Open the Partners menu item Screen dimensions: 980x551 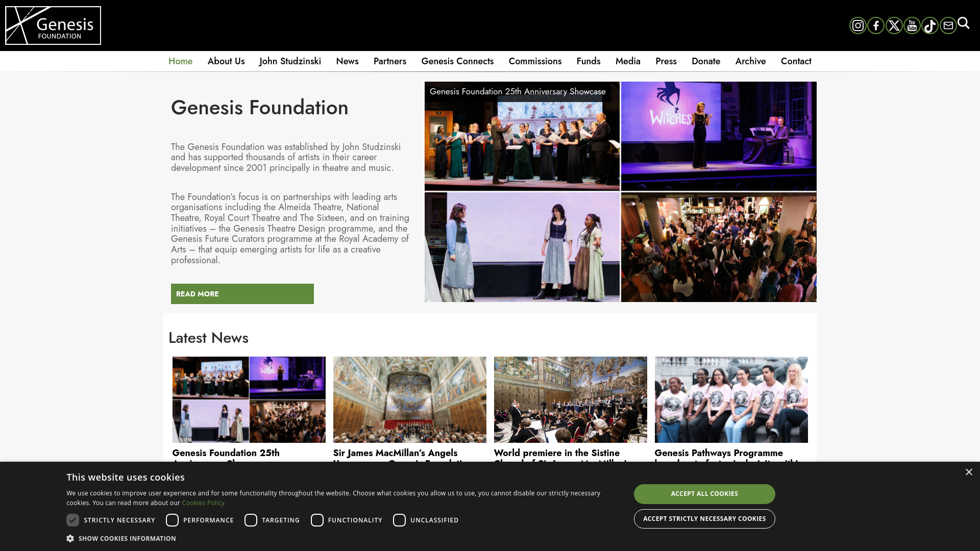click(x=390, y=61)
